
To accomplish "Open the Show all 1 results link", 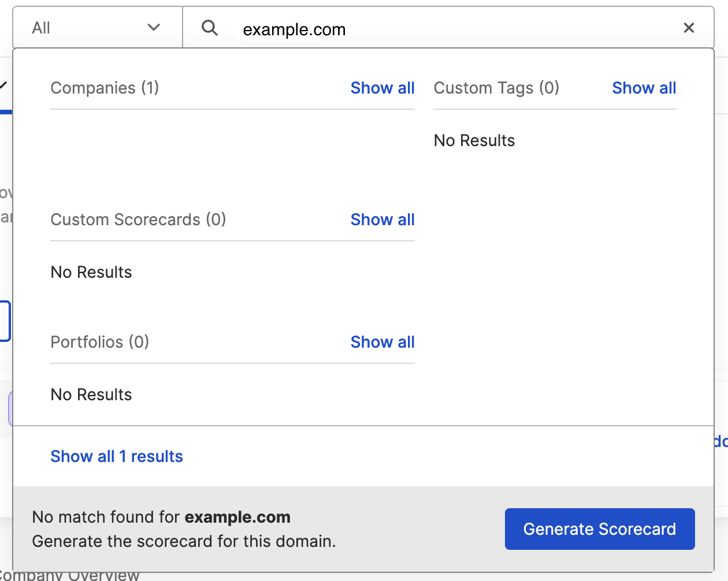I will (x=117, y=456).
